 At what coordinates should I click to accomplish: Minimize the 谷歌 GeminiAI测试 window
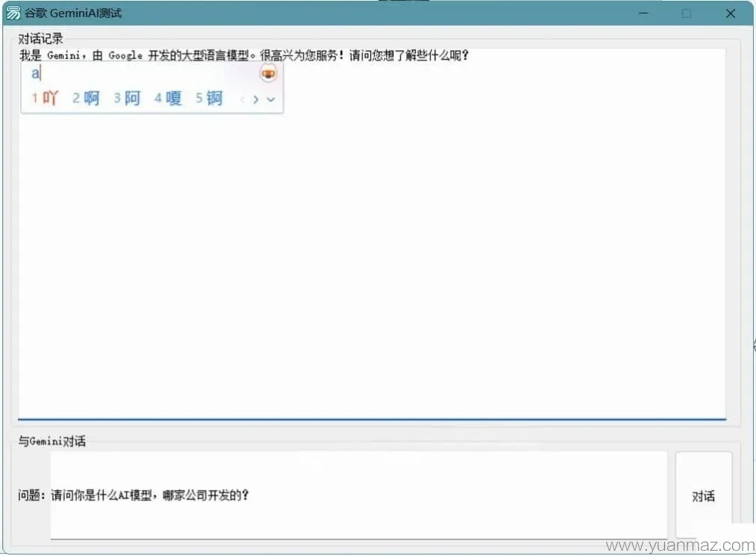click(643, 13)
